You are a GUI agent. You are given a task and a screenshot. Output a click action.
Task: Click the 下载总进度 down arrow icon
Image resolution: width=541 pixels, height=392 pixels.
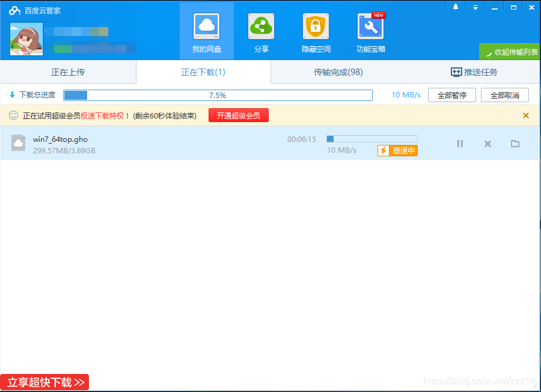pos(13,95)
